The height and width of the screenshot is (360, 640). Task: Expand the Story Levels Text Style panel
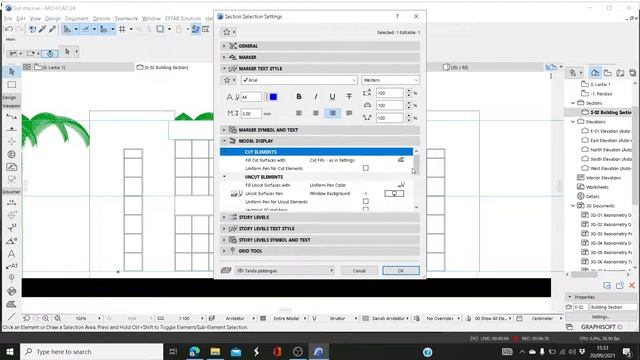[x=320, y=229]
